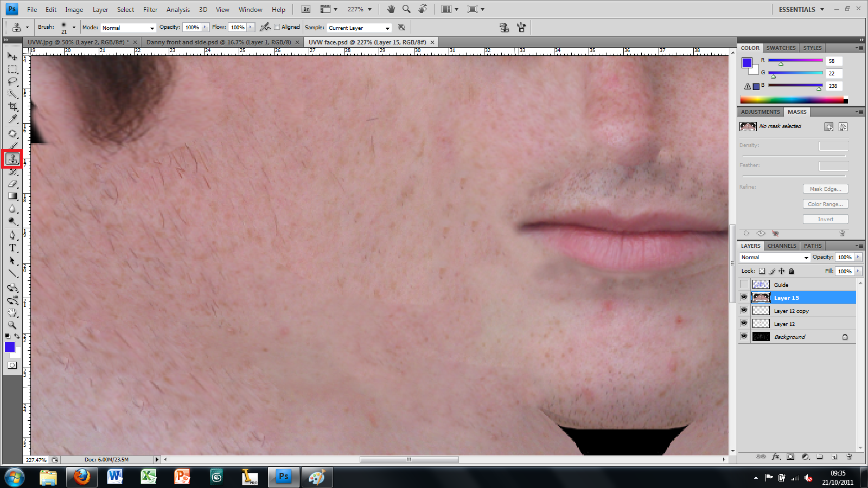Viewport: 868px width, 488px height.
Task: Open the layer blend mode dropdown
Action: [774, 257]
